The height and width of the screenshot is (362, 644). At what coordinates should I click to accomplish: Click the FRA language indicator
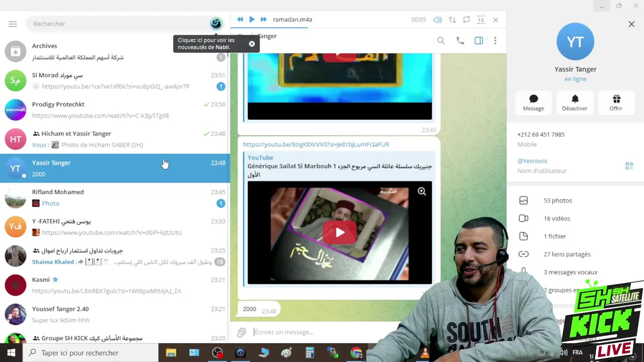[x=578, y=352]
